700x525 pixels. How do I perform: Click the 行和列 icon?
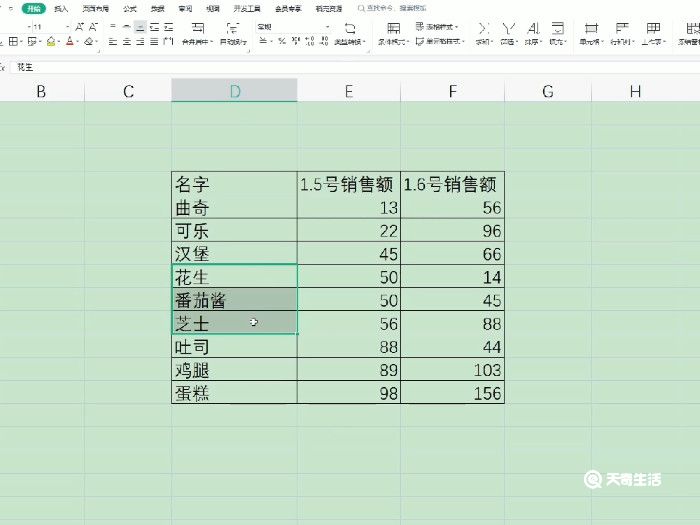622,29
